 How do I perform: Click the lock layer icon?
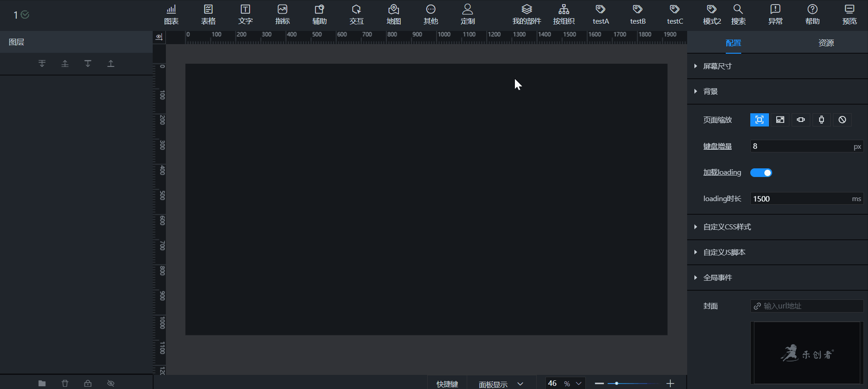[x=88, y=383]
